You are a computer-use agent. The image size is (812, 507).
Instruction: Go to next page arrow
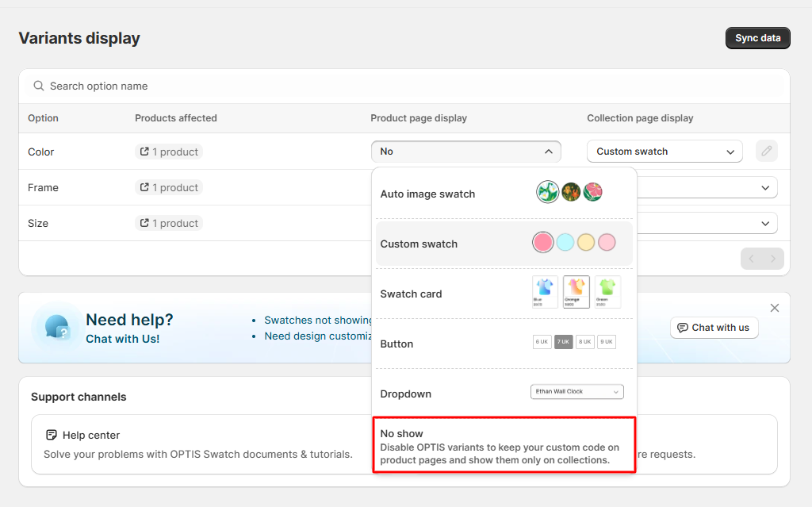coord(772,259)
